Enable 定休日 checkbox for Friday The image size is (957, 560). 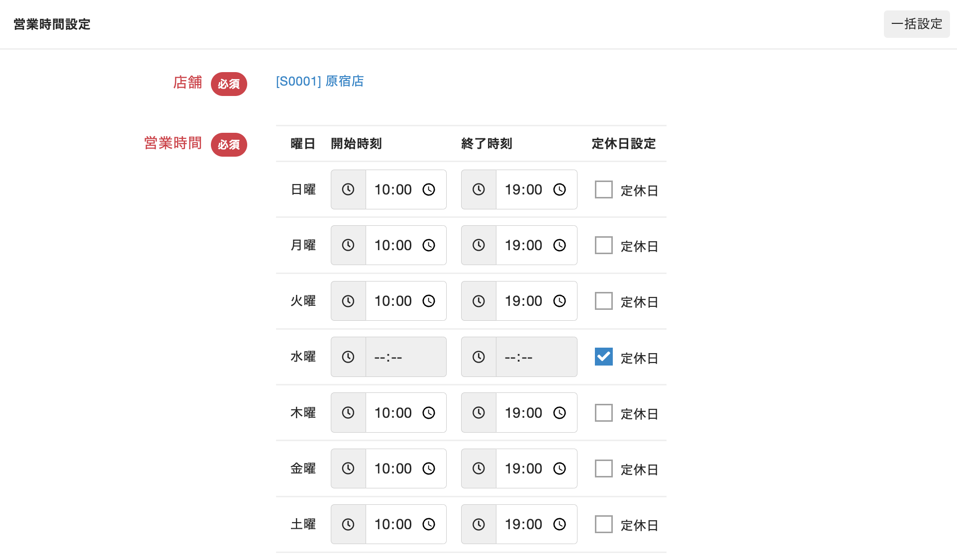[604, 468]
